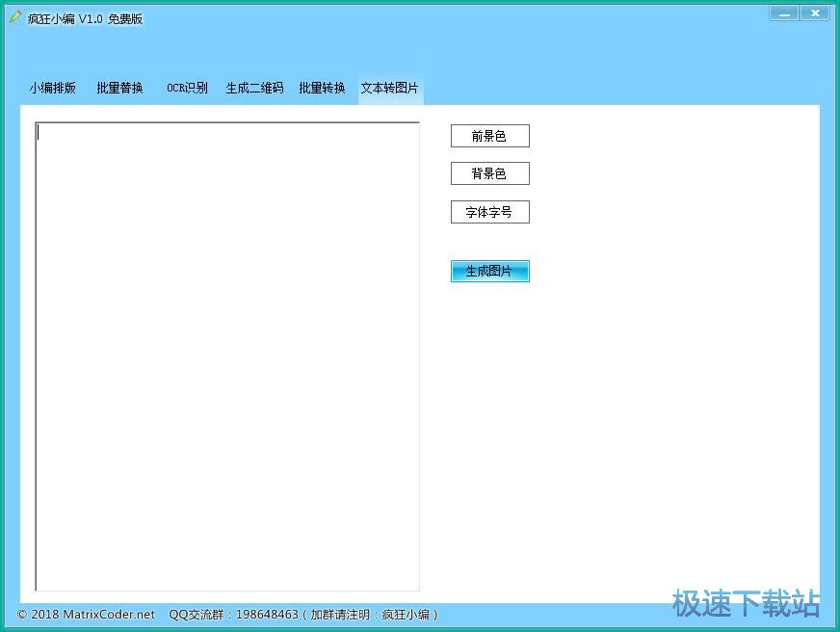Click 生成图片 to generate the image
This screenshot has height=632, width=840.
[489, 271]
